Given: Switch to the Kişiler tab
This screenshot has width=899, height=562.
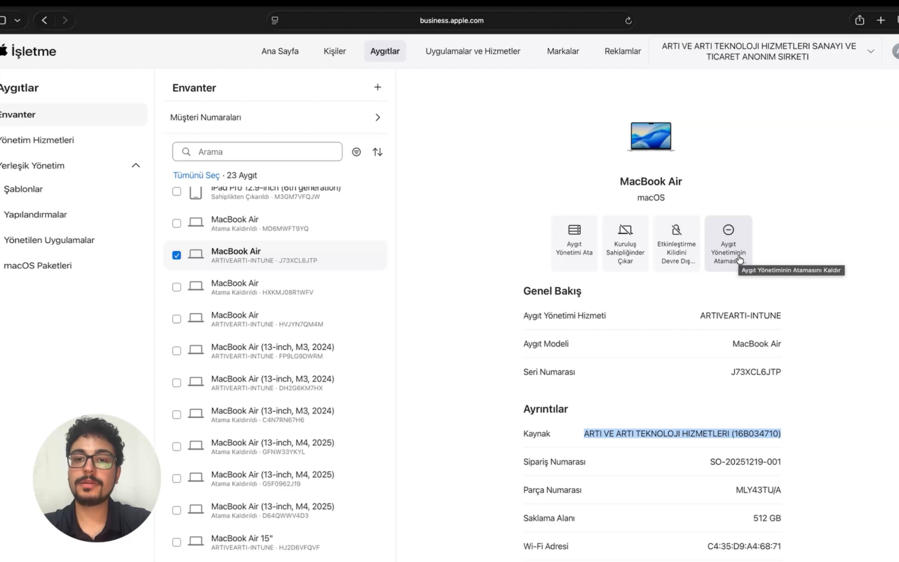Looking at the screenshot, I should coord(334,51).
